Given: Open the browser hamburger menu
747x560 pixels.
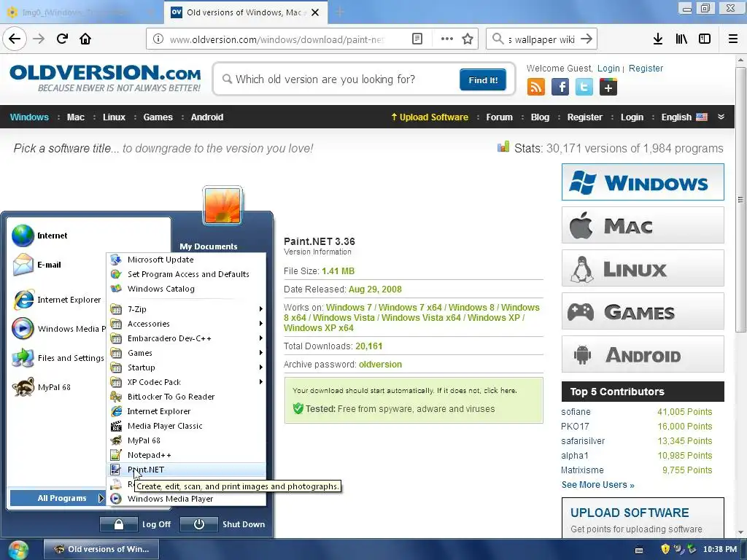Looking at the screenshot, I should click(732, 39).
